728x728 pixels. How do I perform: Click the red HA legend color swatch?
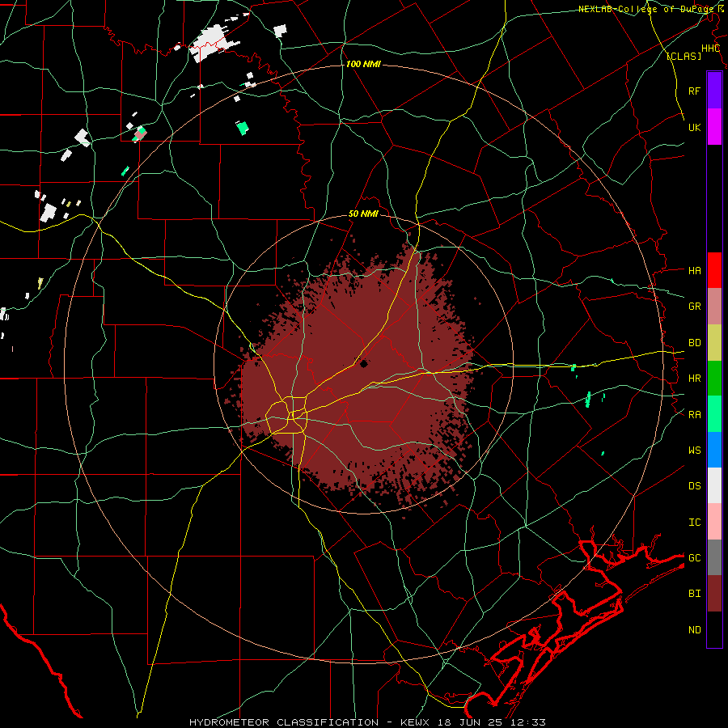coord(714,270)
